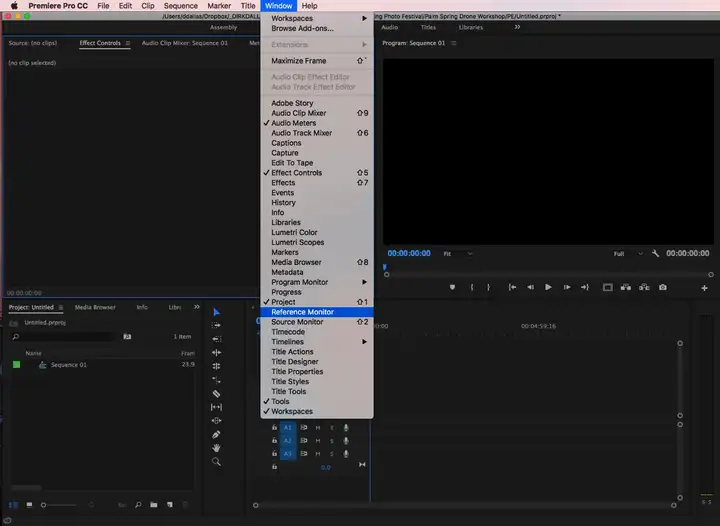Select the Rate Stretch tool

point(216,380)
